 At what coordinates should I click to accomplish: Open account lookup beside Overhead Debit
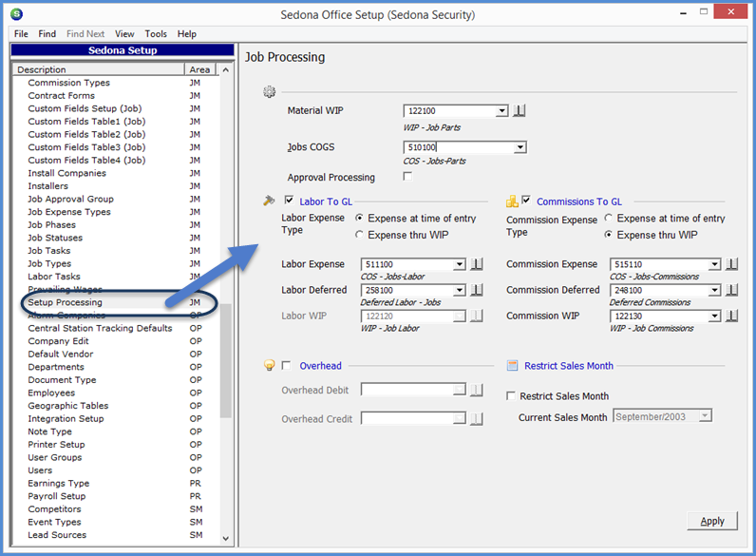click(x=477, y=390)
